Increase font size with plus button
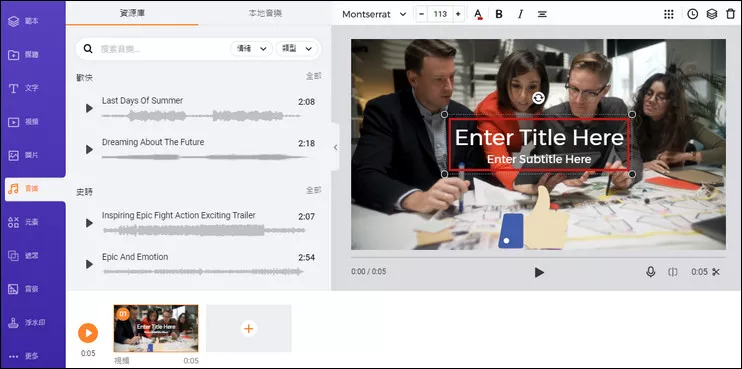Viewport: 742px width, 369px height. coord(458,14)
